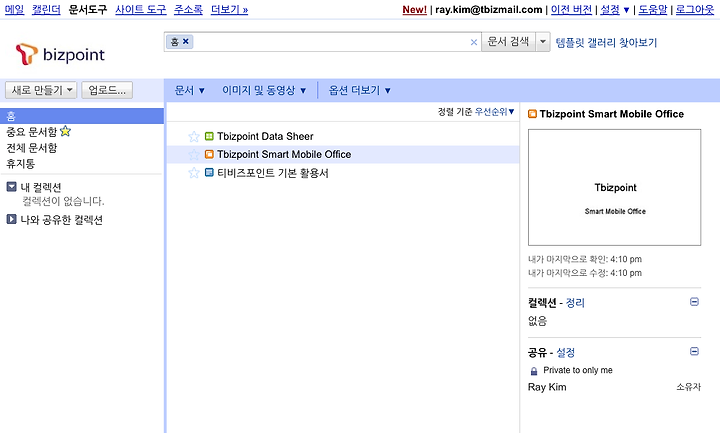Screen dimensions: 720x433
Task: Click the presentation preview thumbnail
Action: pyautogui.click(x=614, y=187)
